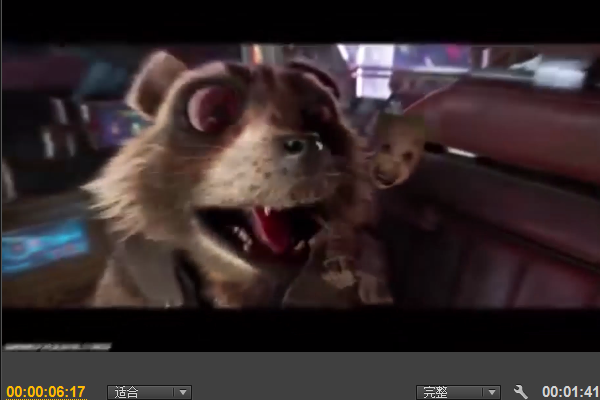Click the 00:00:06:17 playhead timecode
The width and height of the screenshot is (600, 400).
point(46,392)
